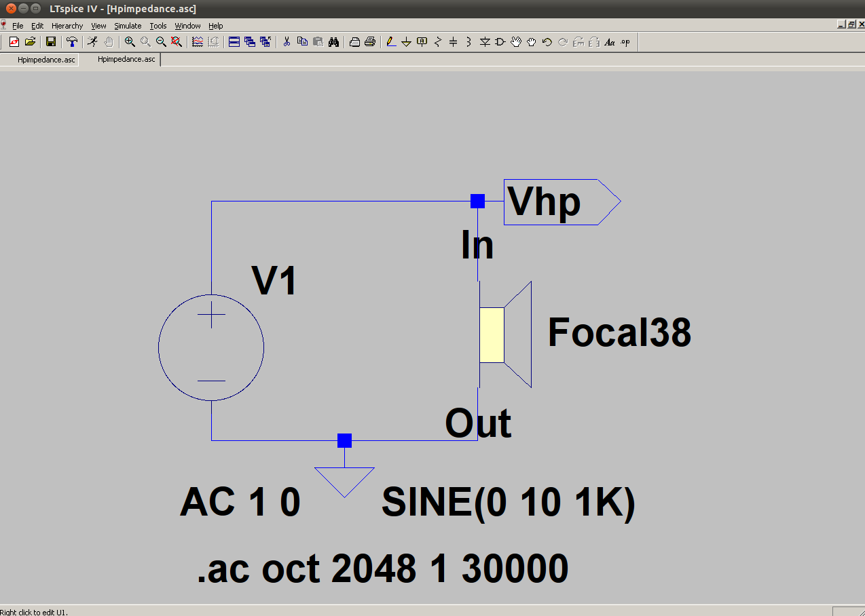865x616 pixels.
Task: Select the Cut scissors tool
Action: click(287, 42)
